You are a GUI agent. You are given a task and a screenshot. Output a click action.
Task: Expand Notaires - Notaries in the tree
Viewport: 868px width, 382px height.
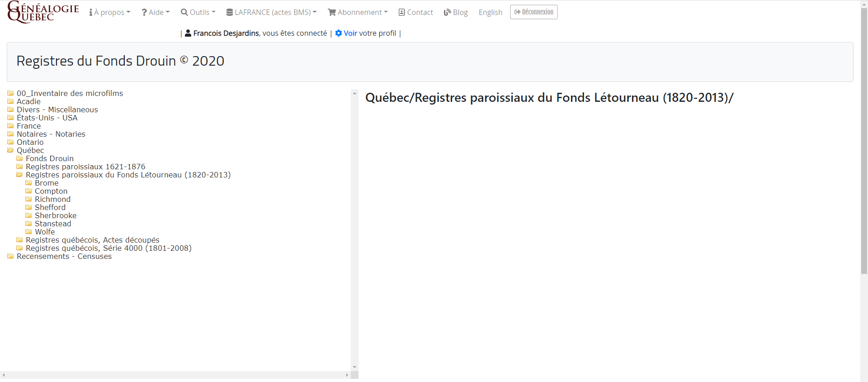[x=51, y=134]
